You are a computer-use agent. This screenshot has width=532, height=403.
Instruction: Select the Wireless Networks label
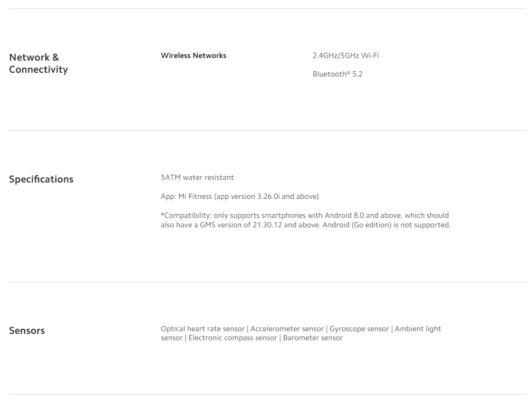[194, 56]
